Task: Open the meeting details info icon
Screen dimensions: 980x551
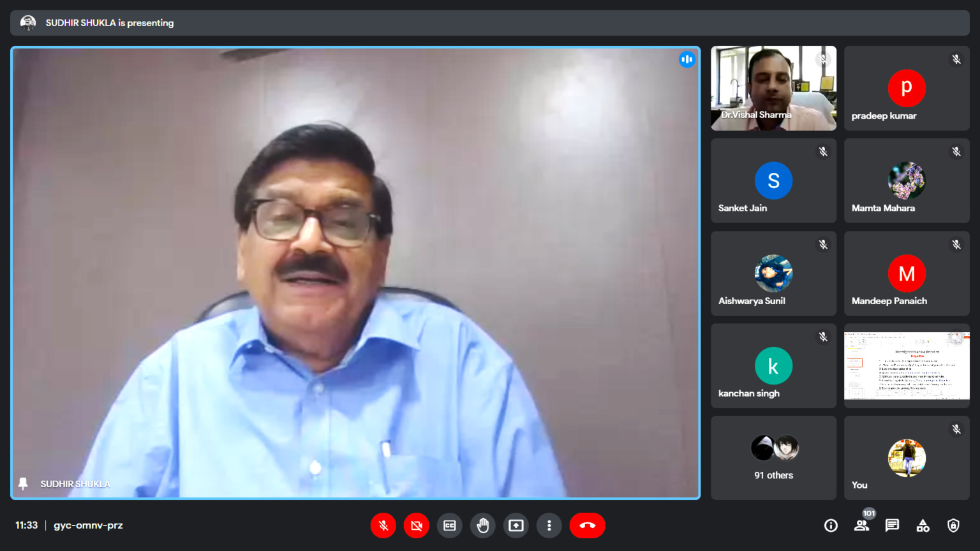Action: (x=831, y=525)
